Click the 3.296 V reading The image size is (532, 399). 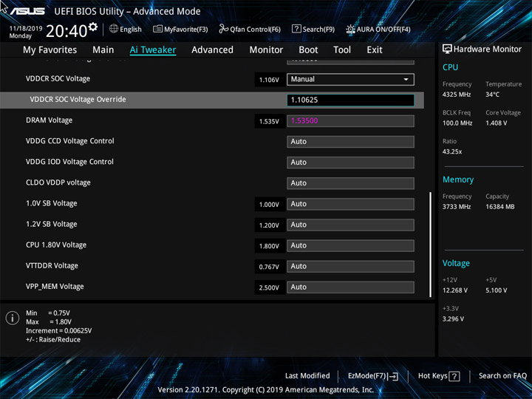pos(453,319)
